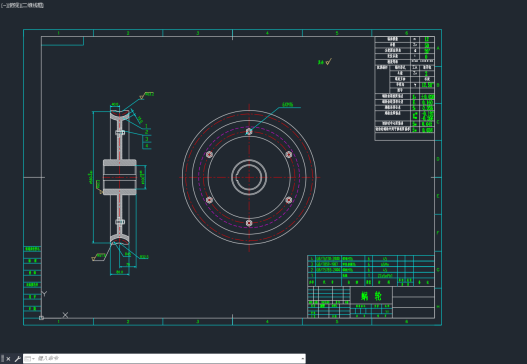Select the gear parameter table top row
The image size is (527, 364).
tap(405, 39)
